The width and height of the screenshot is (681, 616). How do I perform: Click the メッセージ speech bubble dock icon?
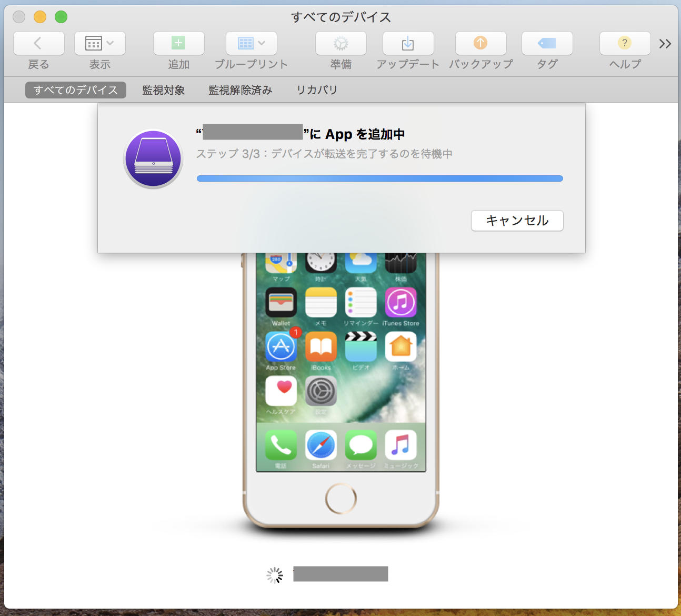[x=361, y=445]
